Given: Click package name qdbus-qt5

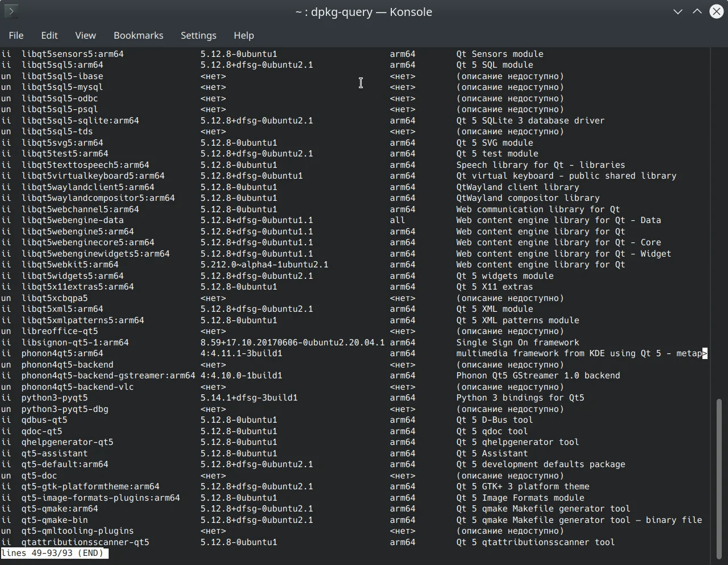Looking at the screenshot, I should (x=44, y=420).
